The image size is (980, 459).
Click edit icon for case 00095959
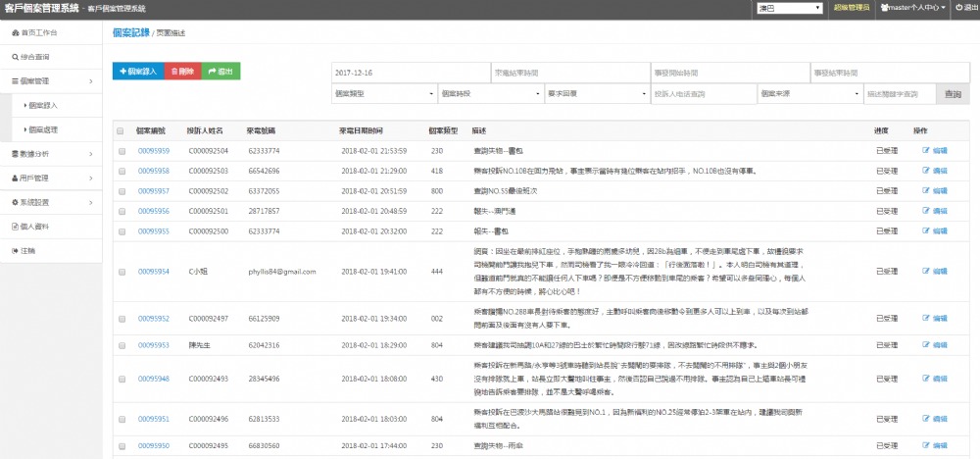tap(926, 151)
